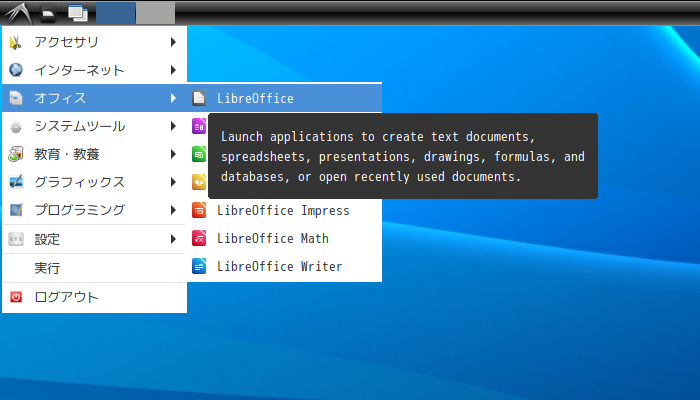
Task: Open the アクセサリ menu category
Action: pyautogui.click(x=94, y=42)
